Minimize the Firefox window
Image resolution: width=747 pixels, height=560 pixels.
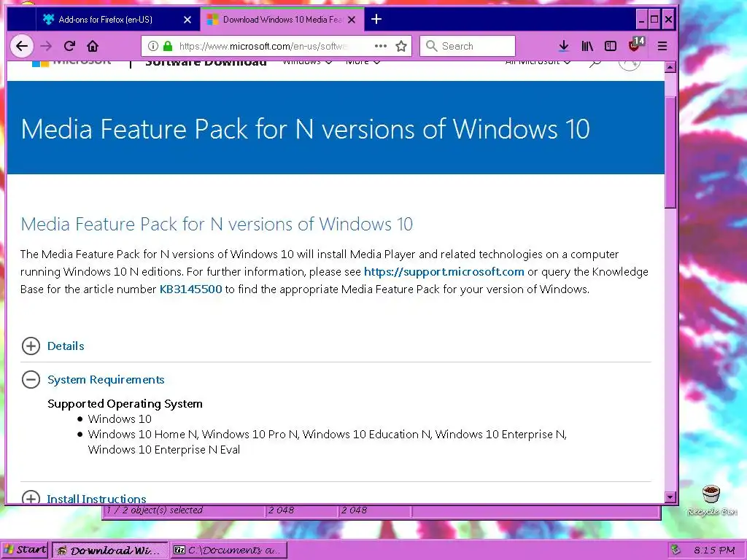click(x=642, y=20)
